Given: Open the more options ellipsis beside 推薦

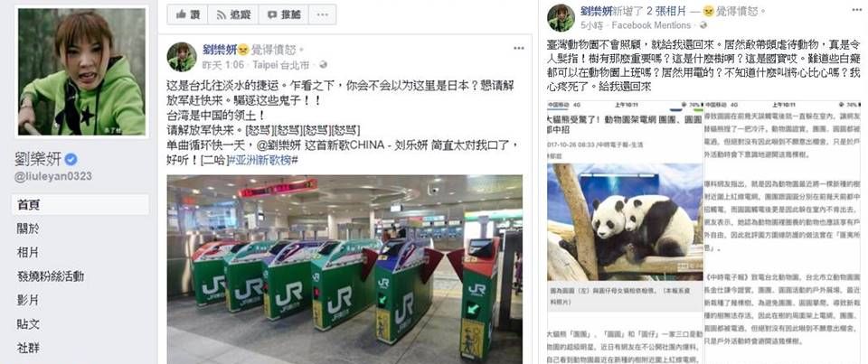Looking at the screenshot, I should 323,15.
